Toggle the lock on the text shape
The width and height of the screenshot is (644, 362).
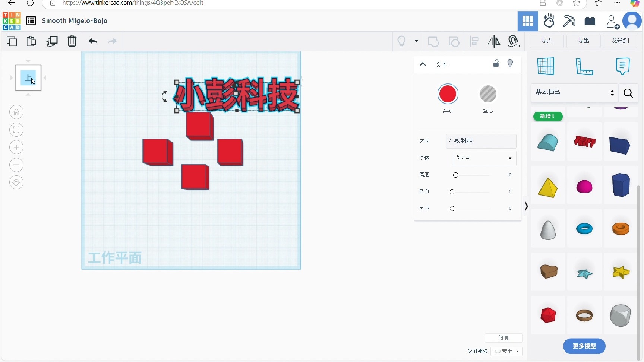496,63
